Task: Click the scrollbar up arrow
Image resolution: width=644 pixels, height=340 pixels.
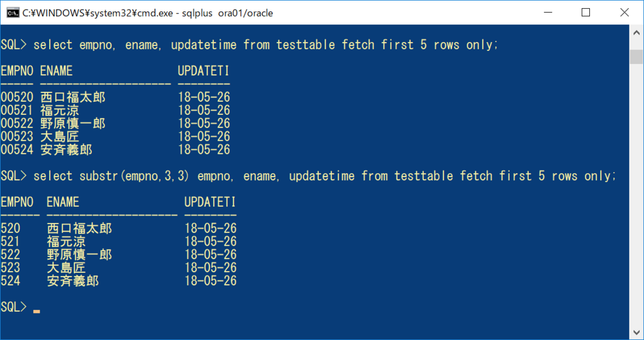Action: click(636, 33)
